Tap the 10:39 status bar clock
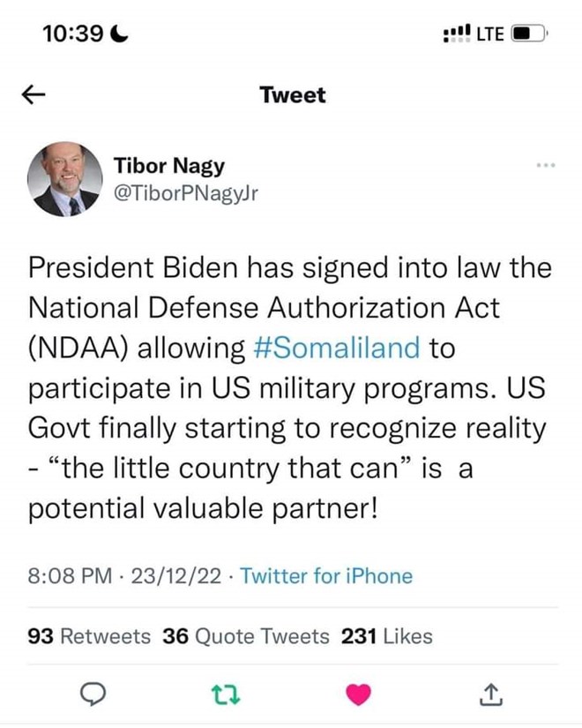Screen dimensions: 582x728 click(x=74, y=34)
